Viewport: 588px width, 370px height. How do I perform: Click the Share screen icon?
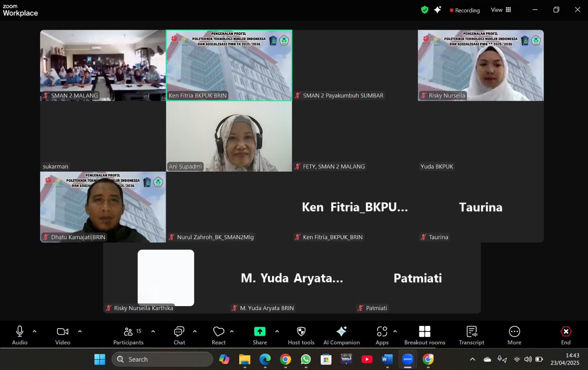[x=259, y=332]
